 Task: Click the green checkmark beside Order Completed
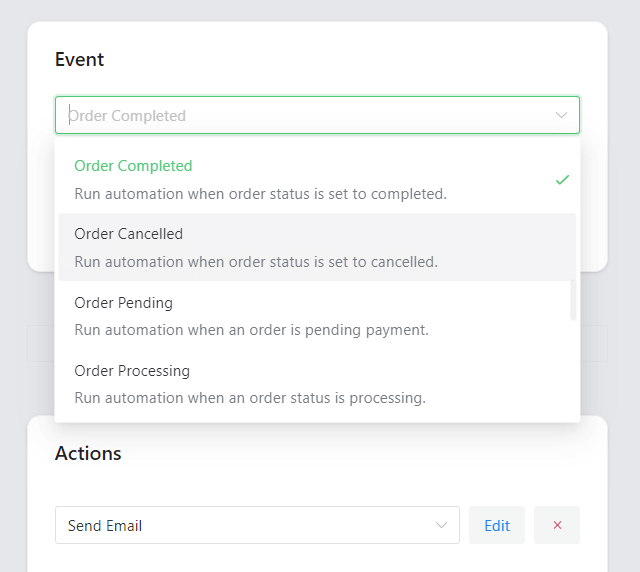click(x=562, y=180)
